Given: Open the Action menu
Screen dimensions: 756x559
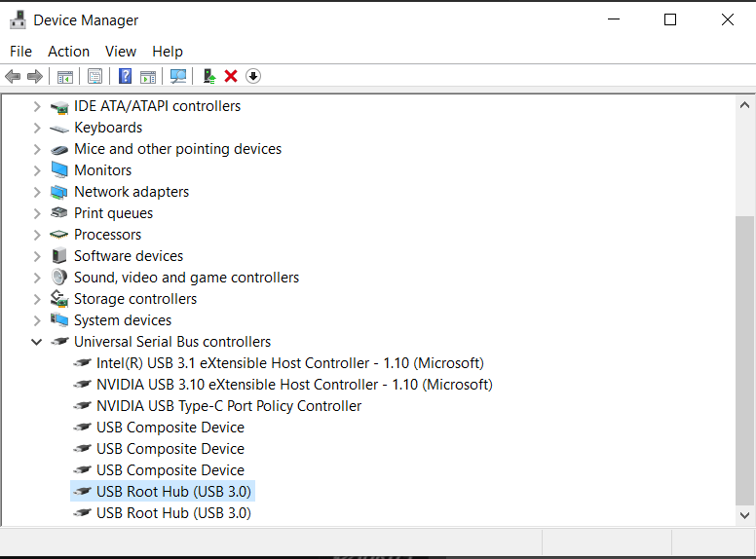Looking at the screenshot, I should tap(68, 52).
